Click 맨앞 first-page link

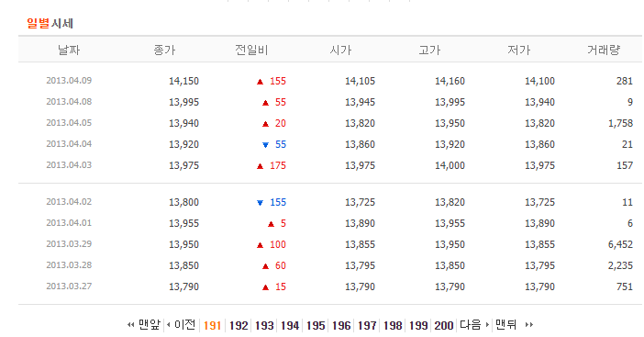(x=150, y=325)
